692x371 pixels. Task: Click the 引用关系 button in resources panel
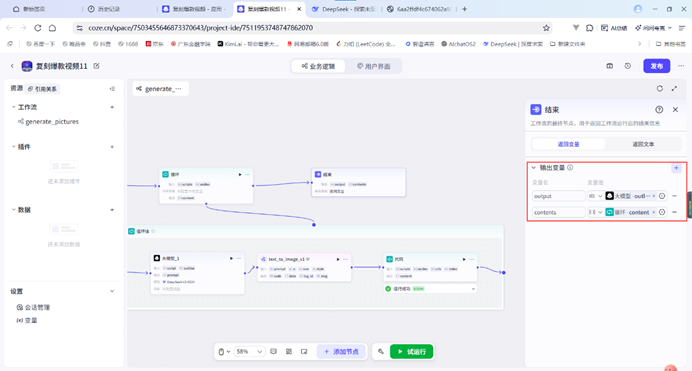(x=42, y=89)
